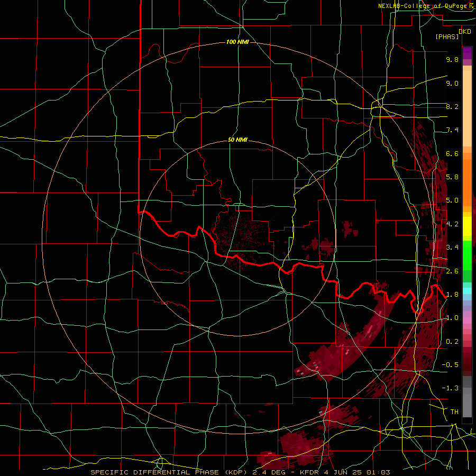Click the TH threshold legend label
476x476 pixels.
[454, 412]
